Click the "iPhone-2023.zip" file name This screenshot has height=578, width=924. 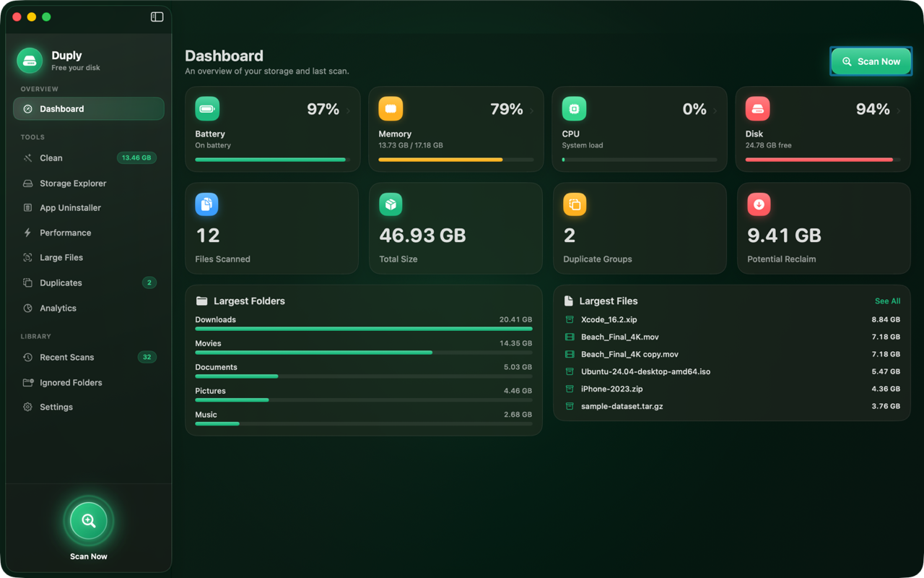click(x=611, y=389)
